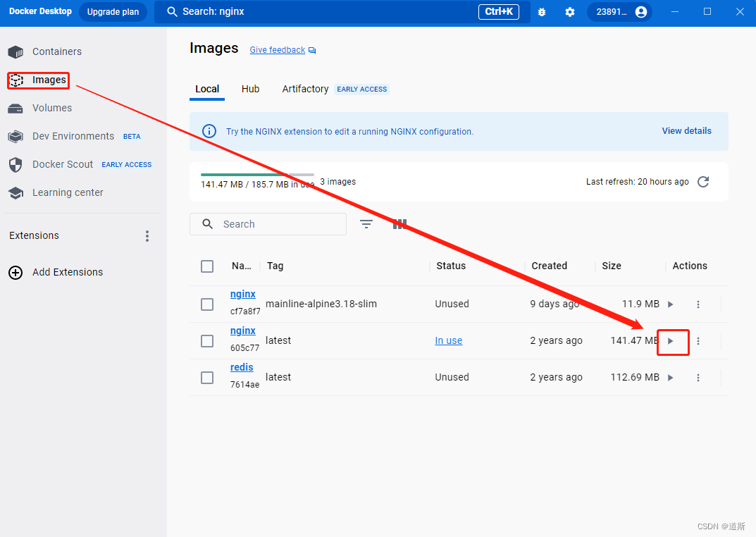Click the 9 days ago created value

[x=554, y=304]
